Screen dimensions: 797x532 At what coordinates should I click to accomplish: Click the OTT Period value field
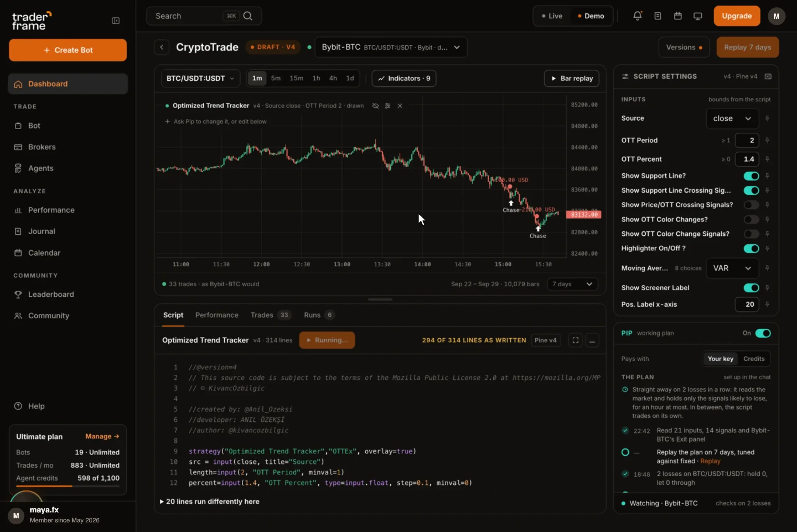click(x=747, y=140)
